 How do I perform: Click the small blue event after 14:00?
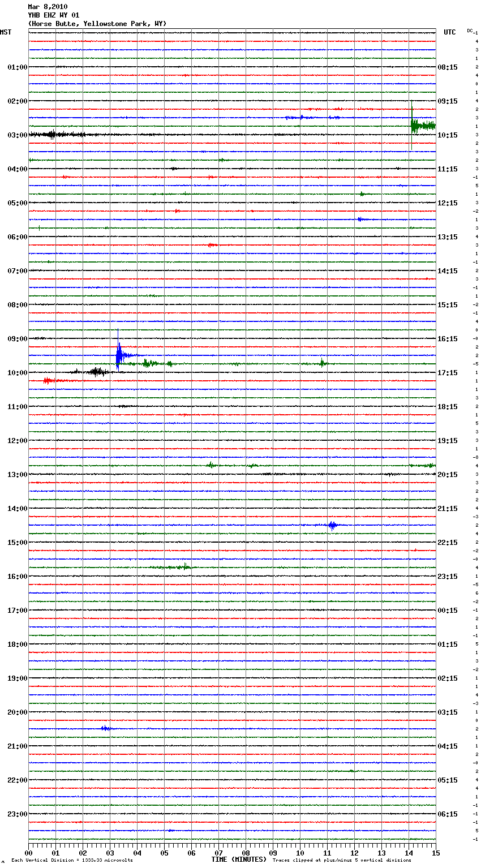(x=332, y=525)
